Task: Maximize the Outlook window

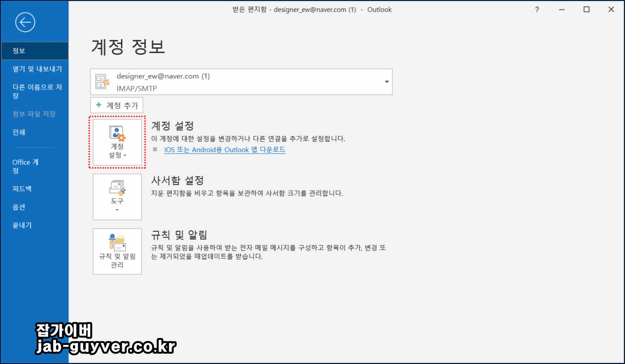Action: tap(586, 10)
